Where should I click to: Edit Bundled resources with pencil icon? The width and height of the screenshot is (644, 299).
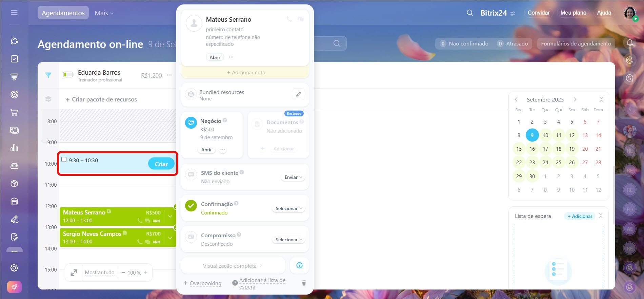(298, 94)
